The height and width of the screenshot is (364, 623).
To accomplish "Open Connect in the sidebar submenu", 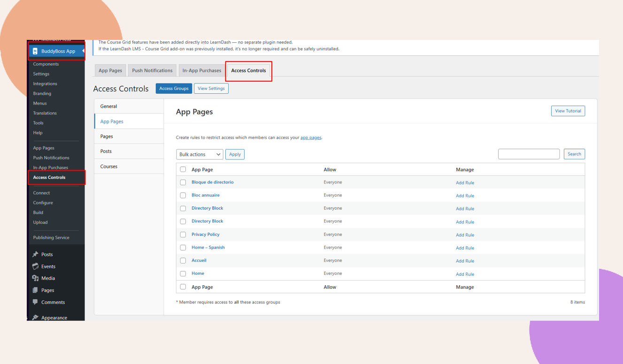I will 41,193.
